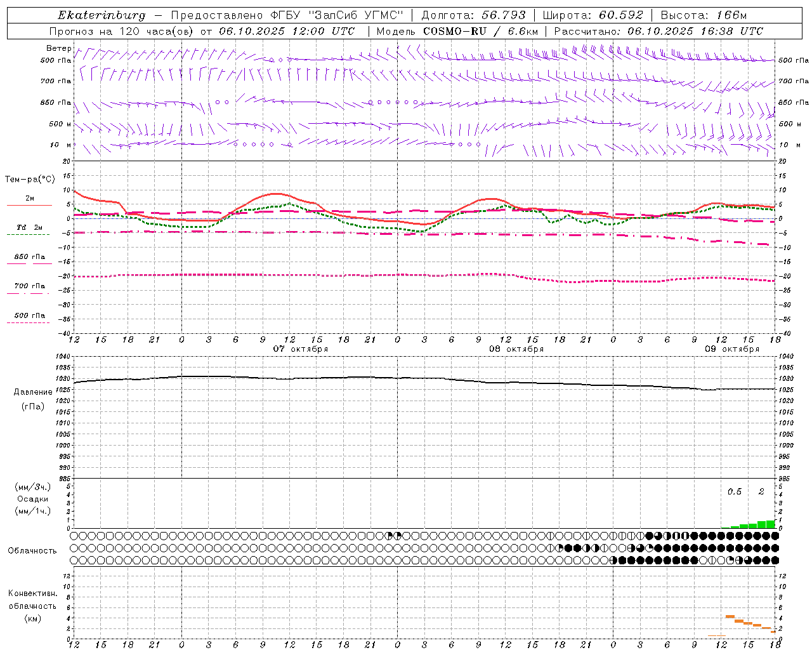Select the 850 гПа temperature legend entry
This screenshot has height=650, width=812.
[x=30, y=257]
